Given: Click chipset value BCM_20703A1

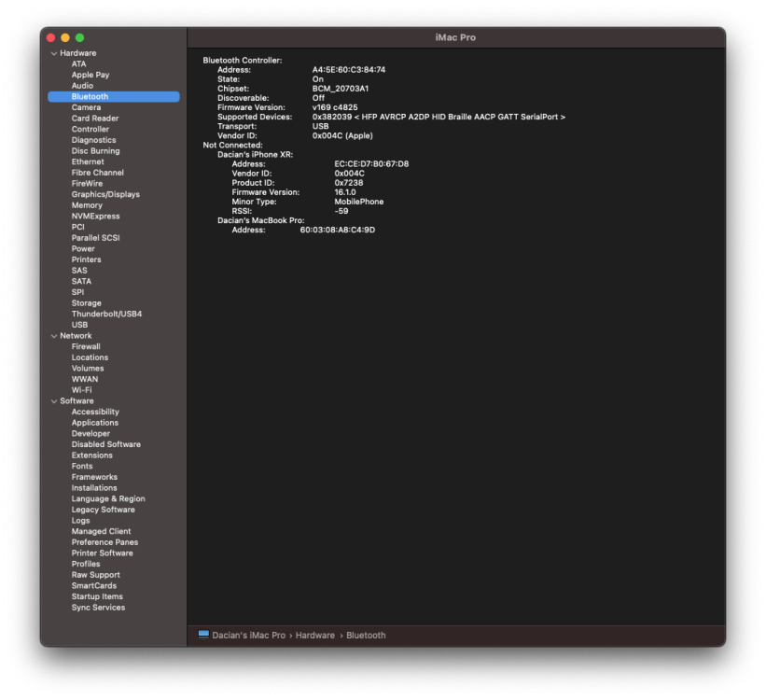Looking at the screenshot, I should [341, 89].
